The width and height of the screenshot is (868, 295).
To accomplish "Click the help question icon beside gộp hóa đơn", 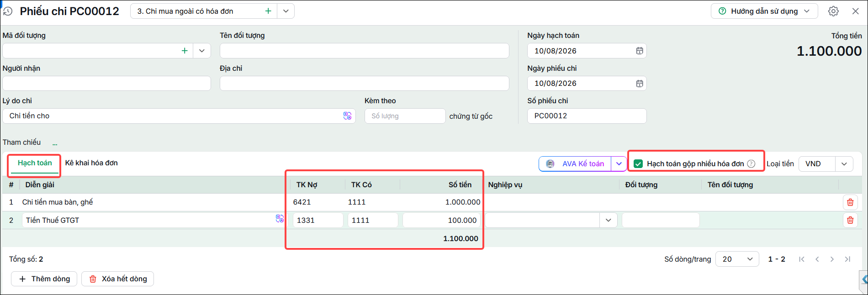I will [x=751, y=163].
